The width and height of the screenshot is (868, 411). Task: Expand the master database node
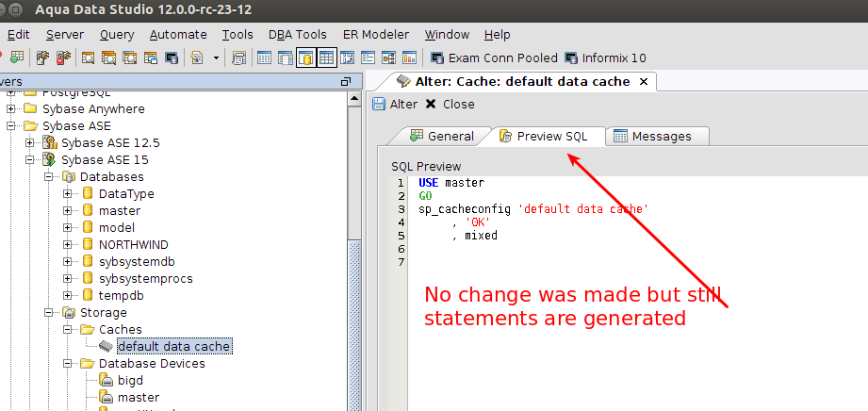point(67,210)
